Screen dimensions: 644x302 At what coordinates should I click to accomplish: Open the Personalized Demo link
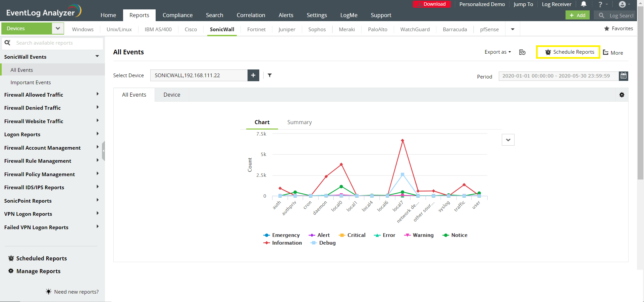coord(482,4)
